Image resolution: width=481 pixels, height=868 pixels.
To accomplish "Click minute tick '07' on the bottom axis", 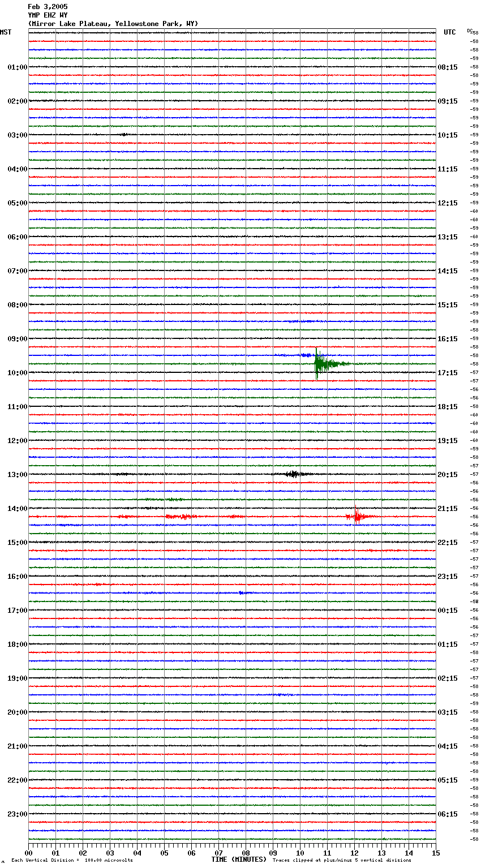I will click(x=218, y=853).
